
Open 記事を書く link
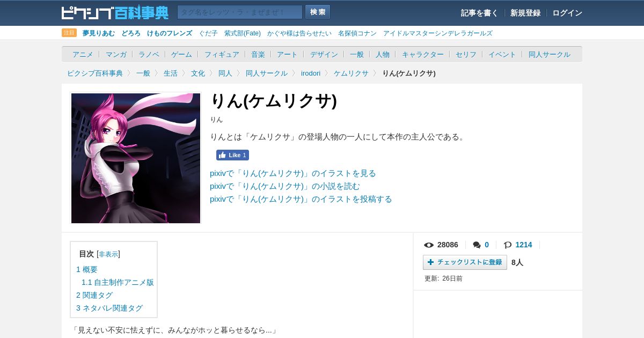tap(479, 13)
